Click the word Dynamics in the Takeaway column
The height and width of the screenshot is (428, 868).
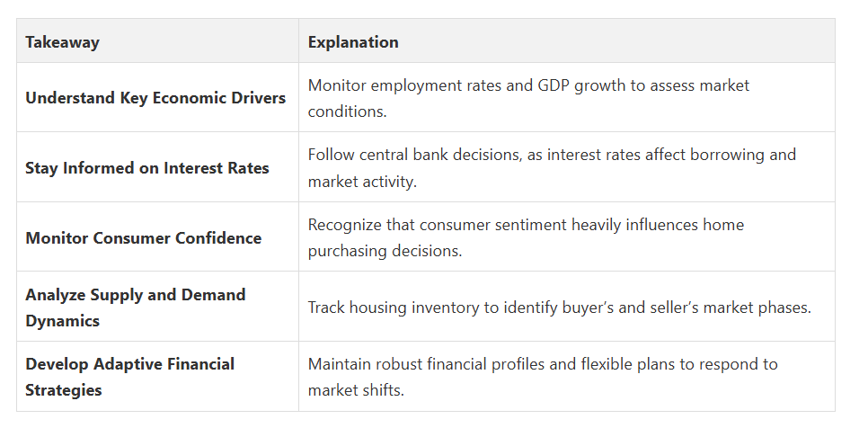coord(63,321)
